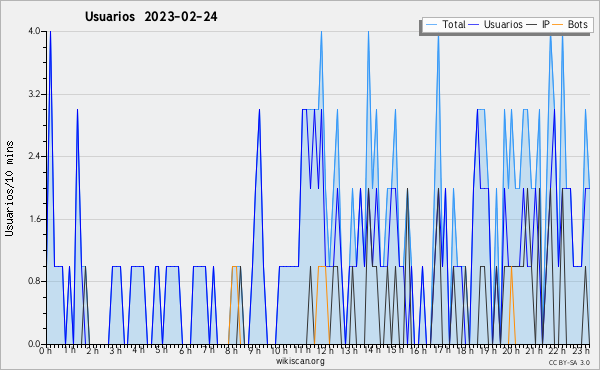Screen dimensions: 600x370
Task: Click the x-axis label '3 h'
Action: pyautogui.click(x=116, y=351)
